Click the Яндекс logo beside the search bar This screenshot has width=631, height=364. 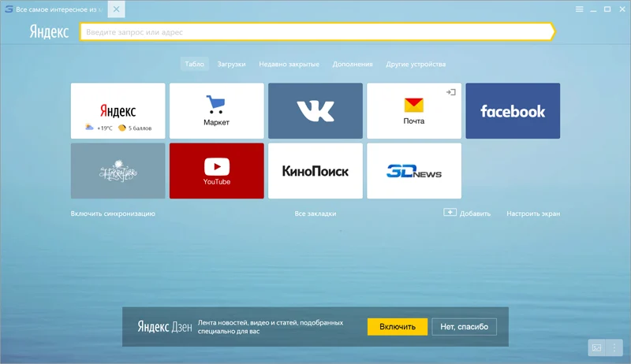(49, 32)
